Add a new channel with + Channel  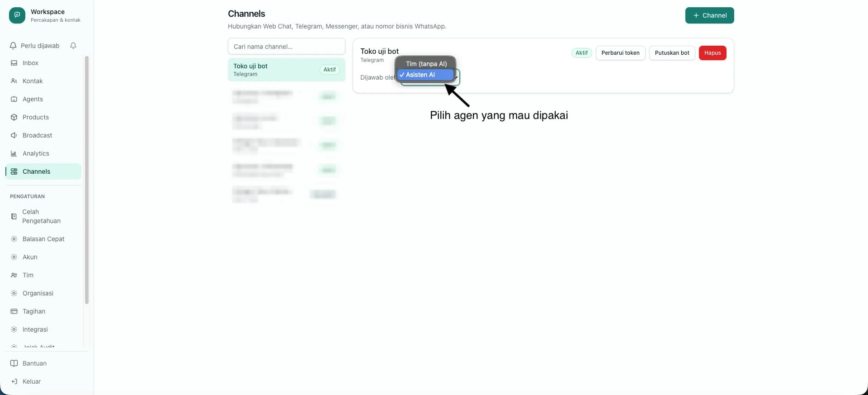pyautogui.click(x=710, y=15)
